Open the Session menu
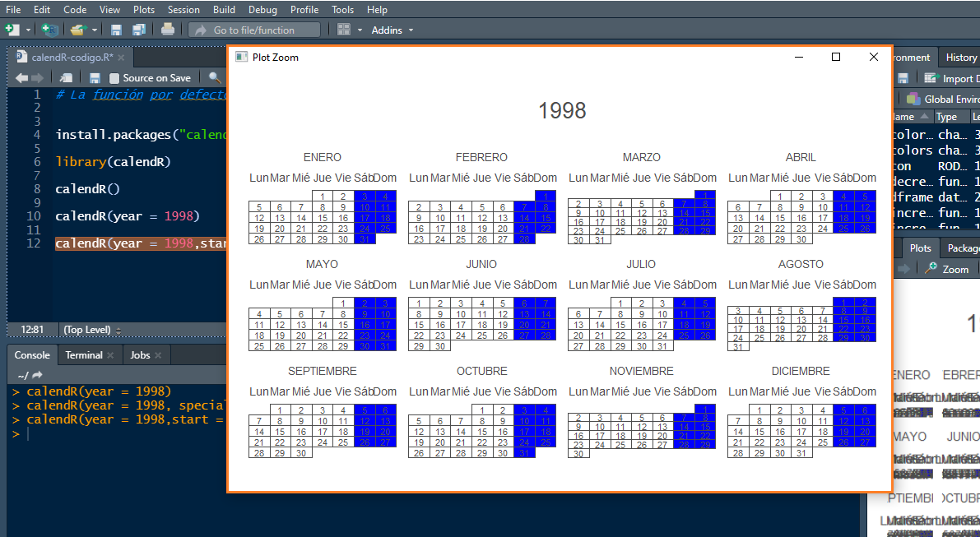 (183, 9)
